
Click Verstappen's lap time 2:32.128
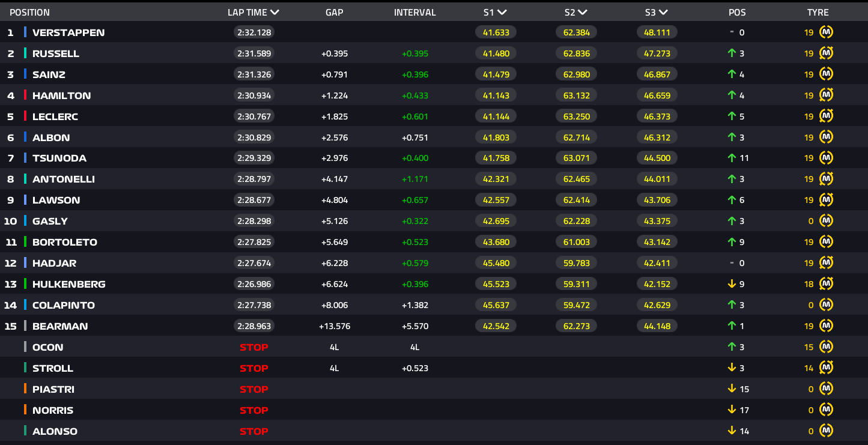pos(254,32)
